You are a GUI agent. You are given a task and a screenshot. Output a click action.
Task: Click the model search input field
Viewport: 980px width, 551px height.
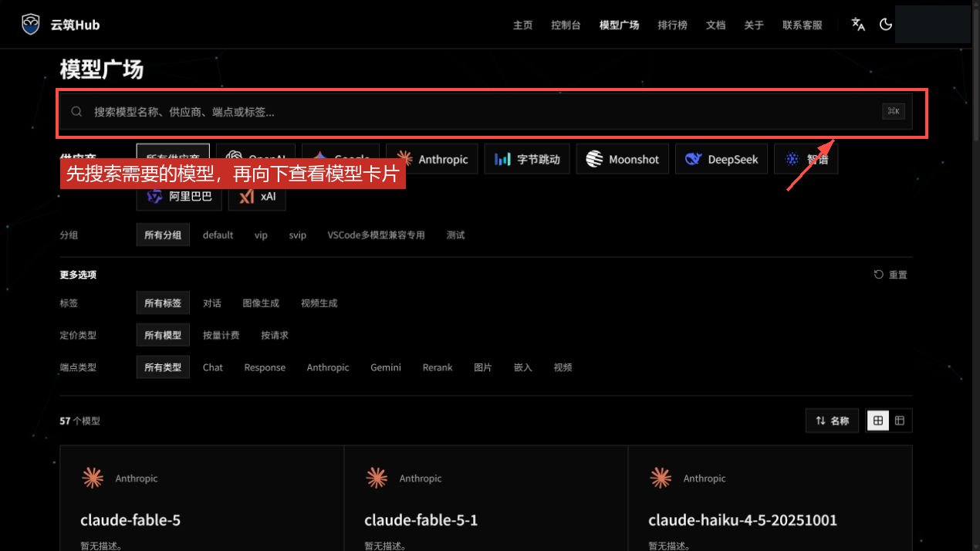(486, 112)
